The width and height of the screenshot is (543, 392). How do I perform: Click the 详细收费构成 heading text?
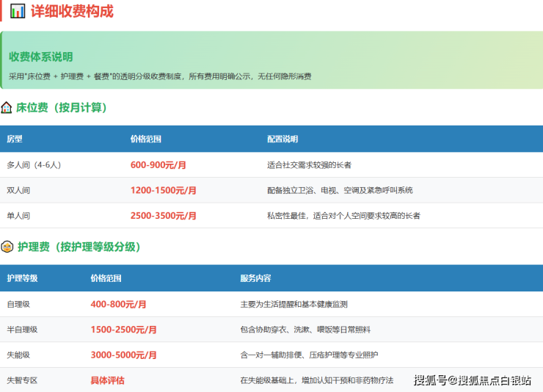tap(72, 11)
